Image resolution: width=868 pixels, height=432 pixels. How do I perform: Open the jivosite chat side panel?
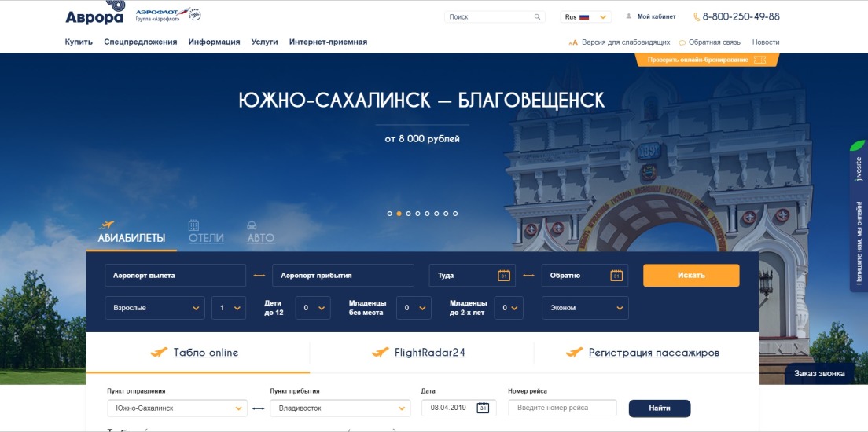pos(859,216)
